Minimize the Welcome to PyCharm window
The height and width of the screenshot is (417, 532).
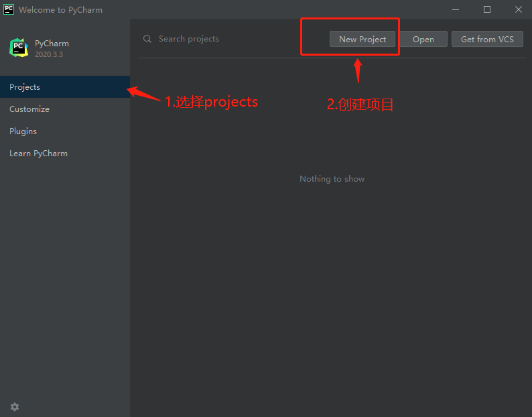[456, 9]
